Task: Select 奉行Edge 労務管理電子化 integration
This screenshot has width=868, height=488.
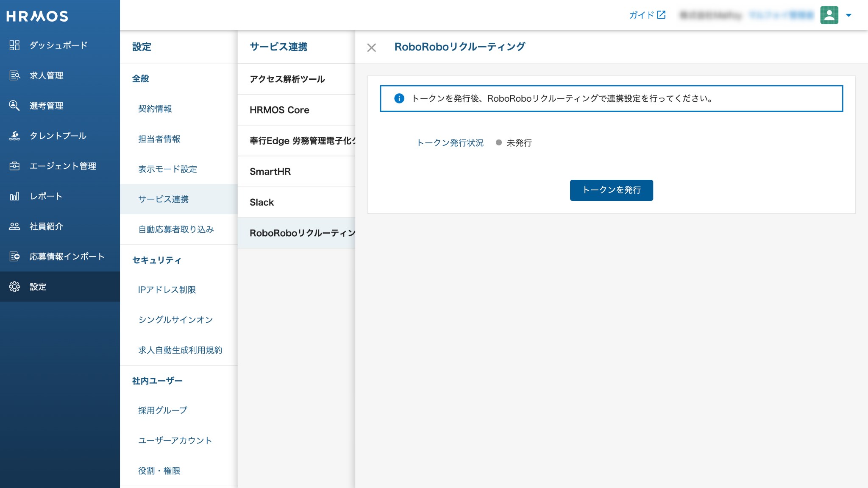Action: tap(296, 141)
